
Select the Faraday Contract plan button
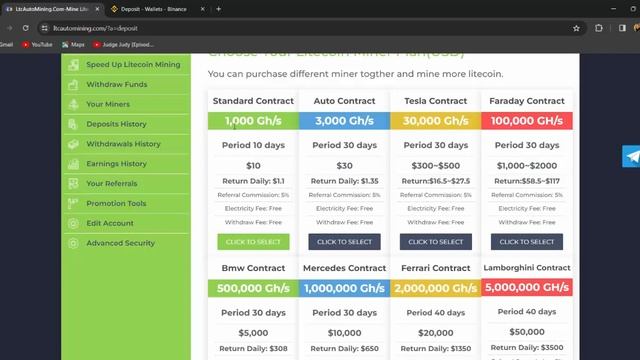[x=527, y=242]
